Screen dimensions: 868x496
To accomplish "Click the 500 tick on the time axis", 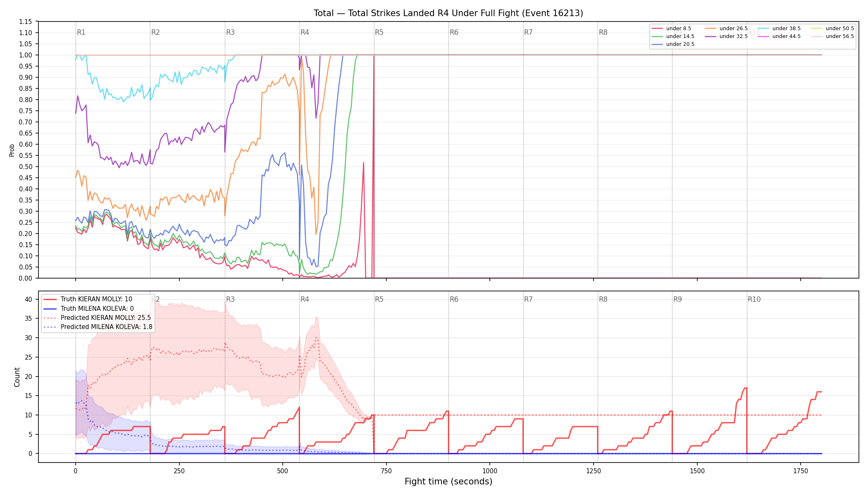I will pyautogui.click(x=283, y=471).
